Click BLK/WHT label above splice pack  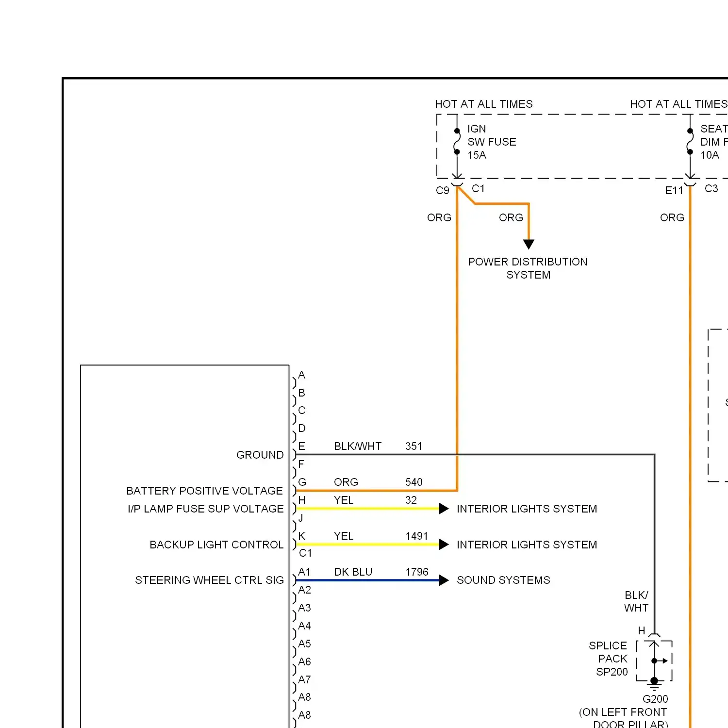coord(636,601)
